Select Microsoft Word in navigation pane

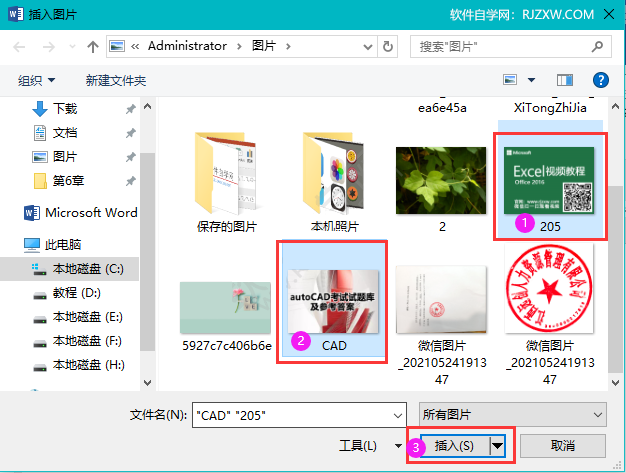coord(80,212)
